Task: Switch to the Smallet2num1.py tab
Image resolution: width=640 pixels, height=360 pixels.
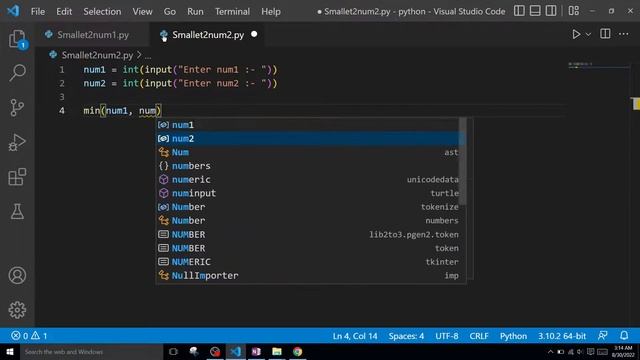Action: point(93,35)
